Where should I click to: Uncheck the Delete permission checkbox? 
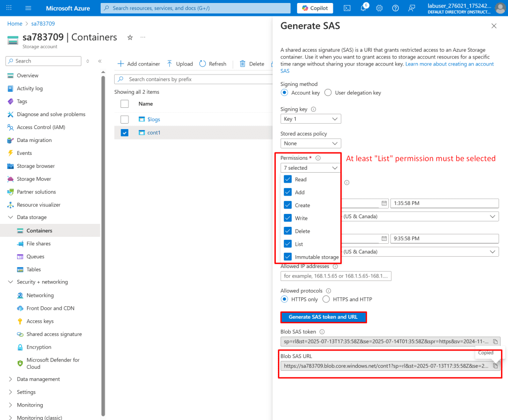pos(288,231)
